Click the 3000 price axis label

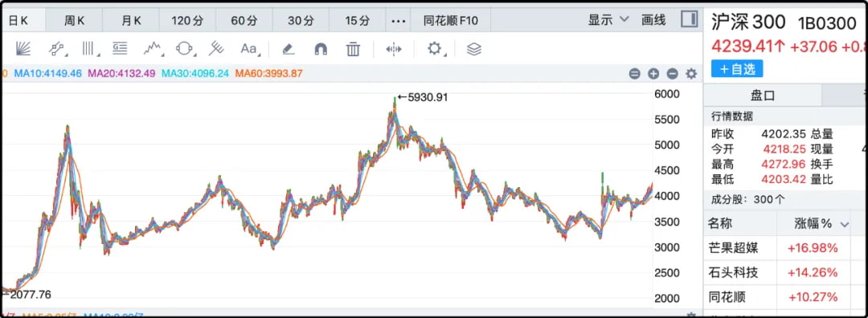[x=666, y=247]
